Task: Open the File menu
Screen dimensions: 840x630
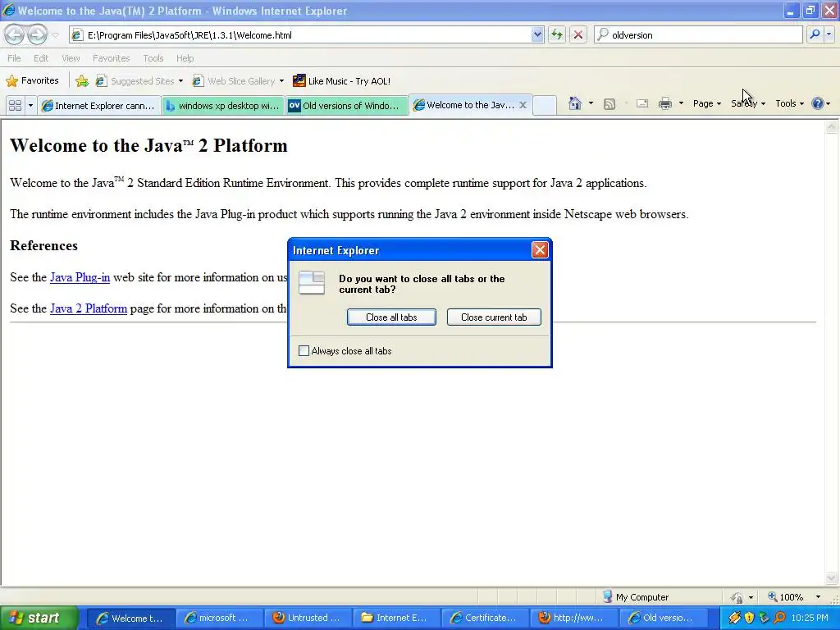Action: pyautogui.click(x=15, y=58)
